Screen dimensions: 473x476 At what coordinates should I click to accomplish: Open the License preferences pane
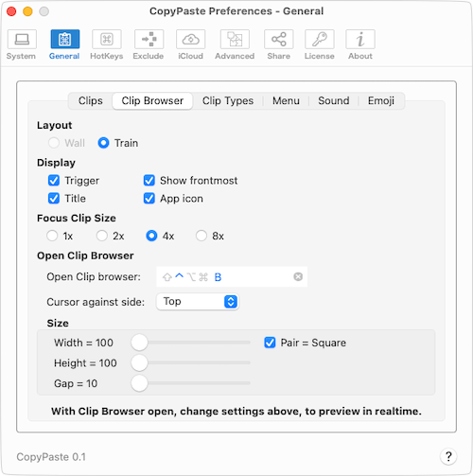(x=320, y=44)
